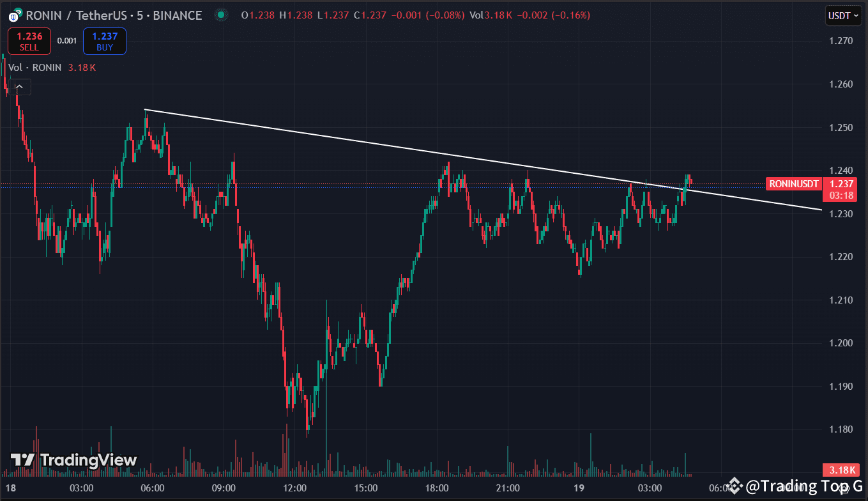The image size is (868, 501).
Task: Click the RONINUSDT label on the price axis
Action: [793, 183]
